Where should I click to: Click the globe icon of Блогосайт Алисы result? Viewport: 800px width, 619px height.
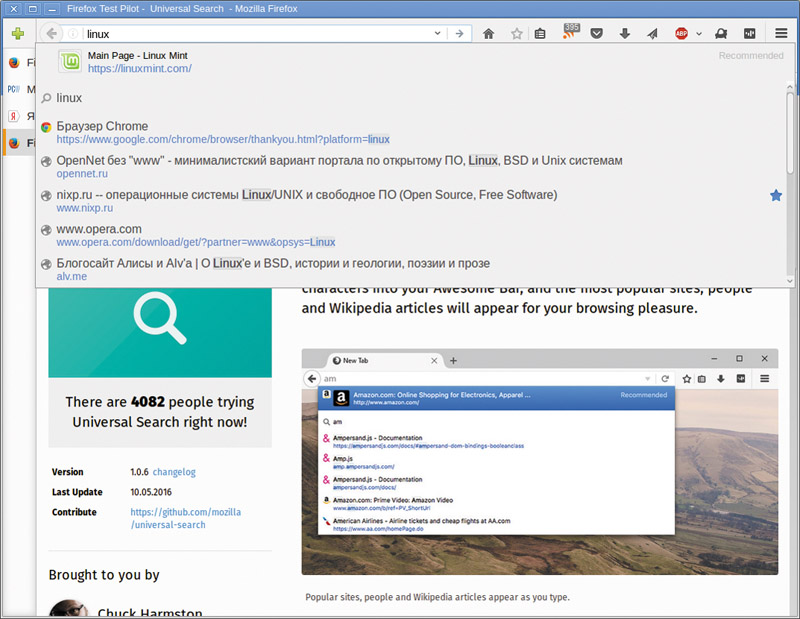click(x=46, y=264)
